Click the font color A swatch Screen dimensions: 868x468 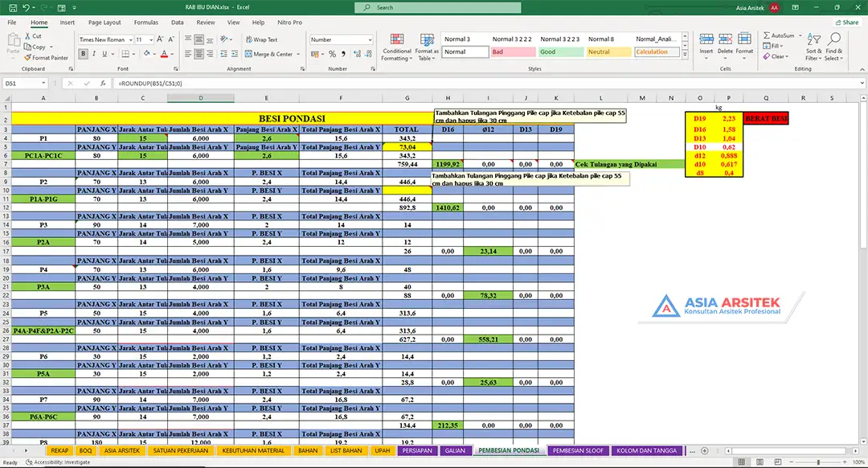click(x=164, y=54)
